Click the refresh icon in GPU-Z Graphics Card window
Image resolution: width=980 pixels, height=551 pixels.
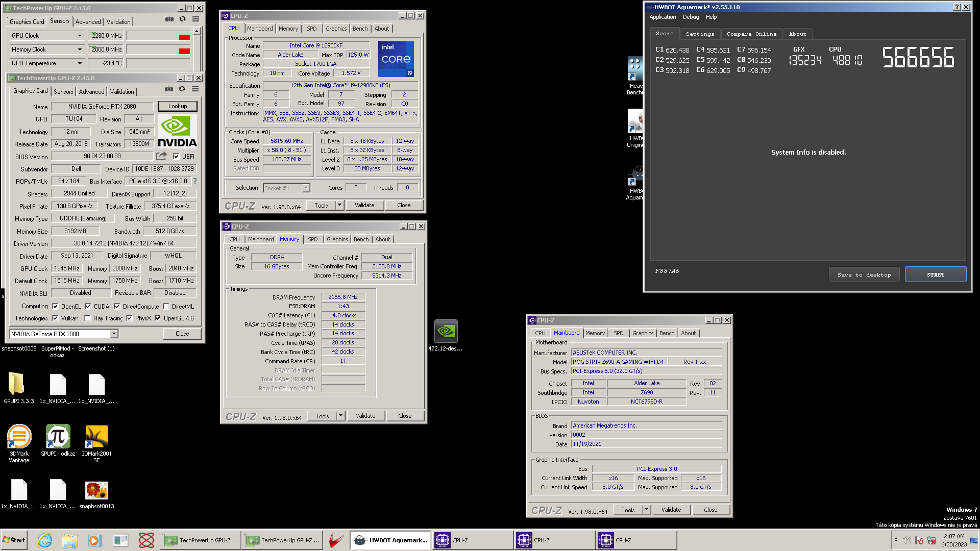coord(182,89)
